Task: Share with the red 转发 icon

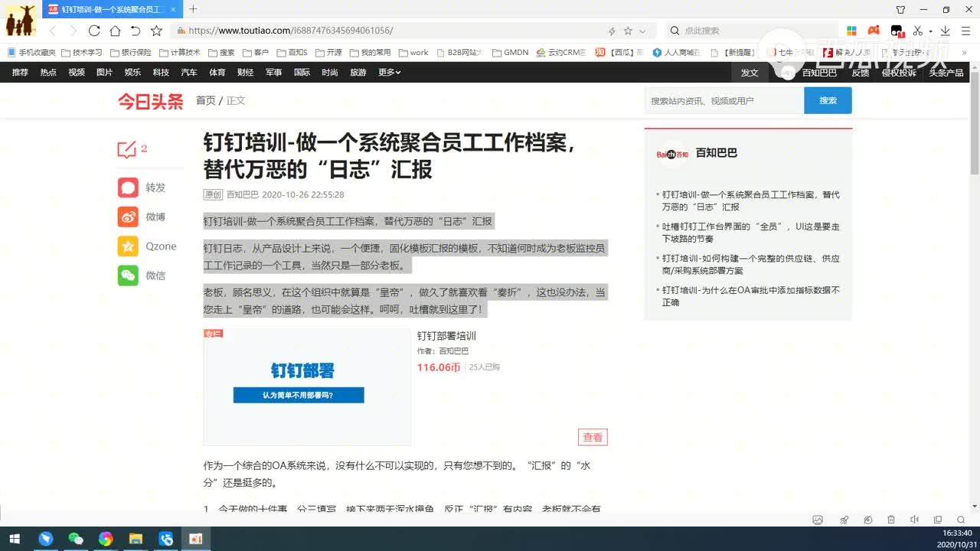Action: click(128, 187)
